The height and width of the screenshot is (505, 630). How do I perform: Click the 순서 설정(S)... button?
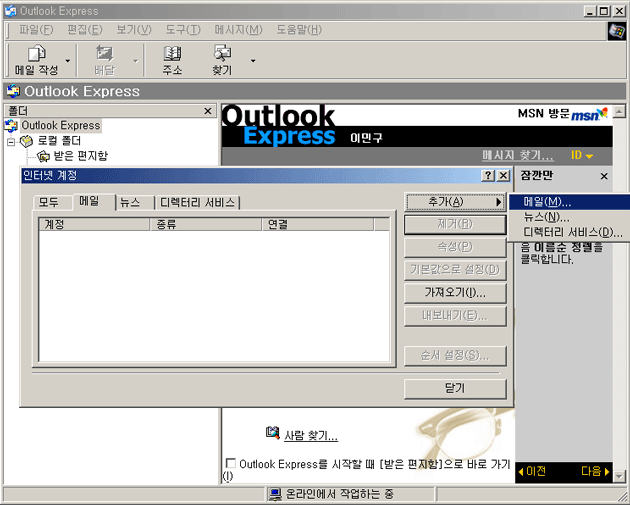(455, 356)
